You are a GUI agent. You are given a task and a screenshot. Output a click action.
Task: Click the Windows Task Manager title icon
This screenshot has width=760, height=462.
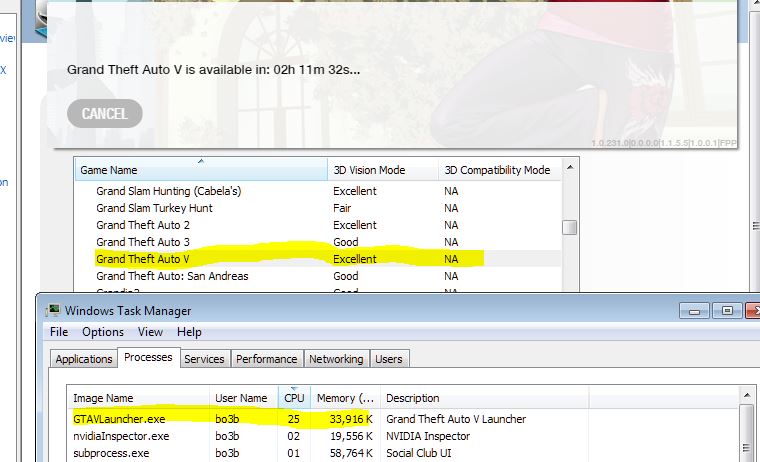(x=53, y=310)
